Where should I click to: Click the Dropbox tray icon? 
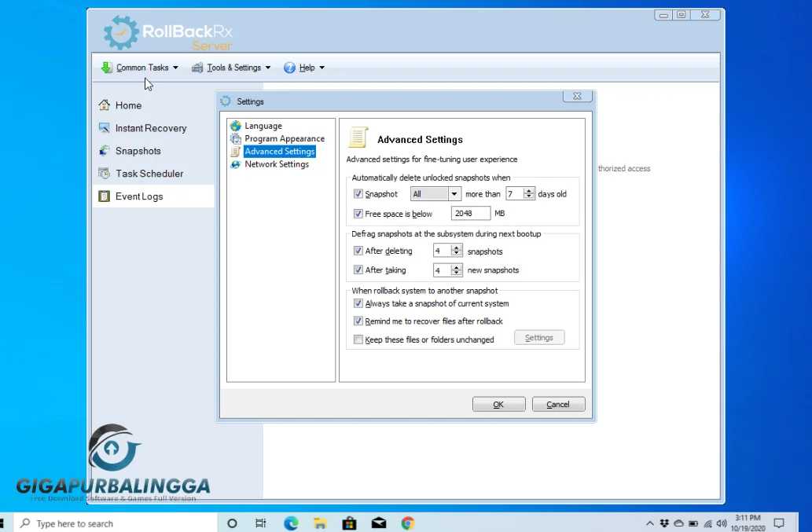pos(664,523)
